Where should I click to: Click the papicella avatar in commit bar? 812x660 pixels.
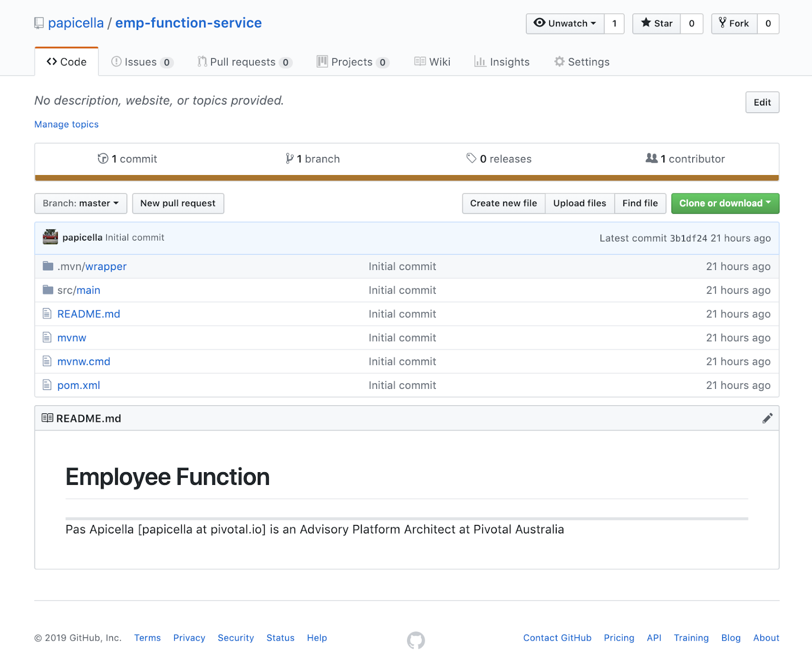50,237
